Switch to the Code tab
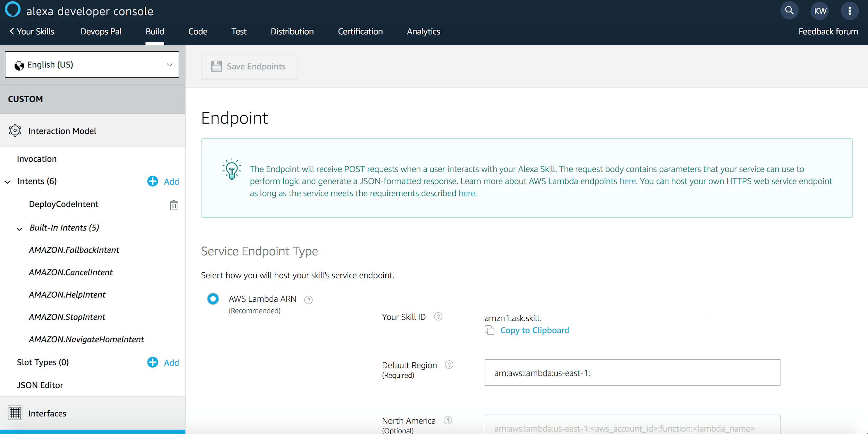868x434 pixels. tap(198, 31)
